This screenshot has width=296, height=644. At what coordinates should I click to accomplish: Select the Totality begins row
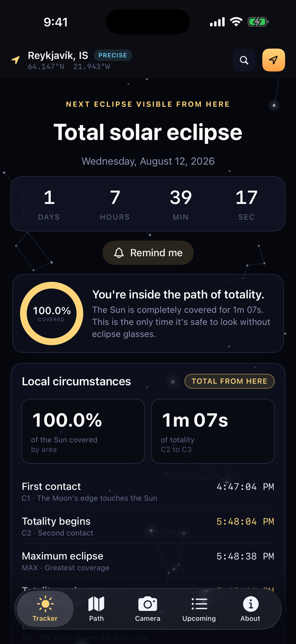[x=148, y=526]
